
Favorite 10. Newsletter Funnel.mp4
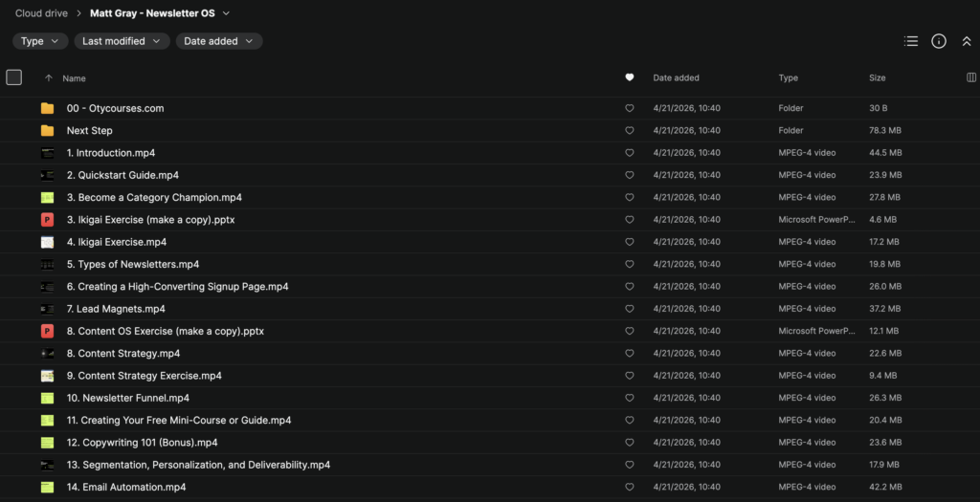tap(630, 398)
